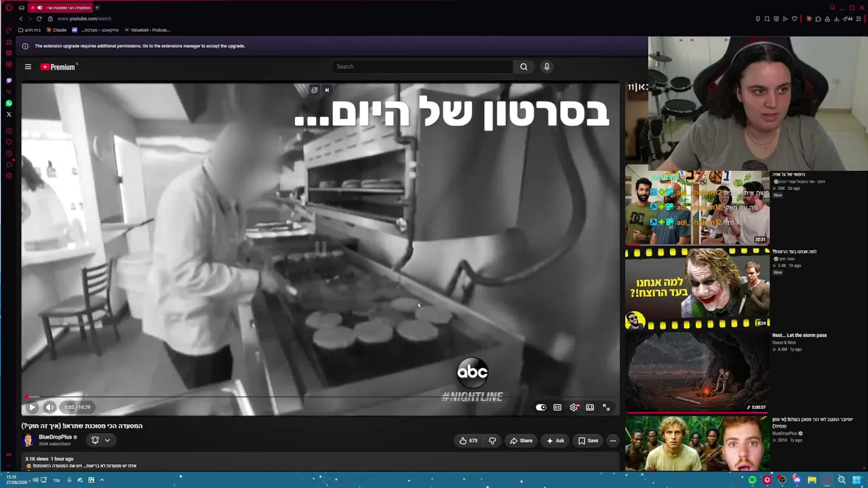Expand the video description box
This screenshot has width=868, height=488.
[320, 462]
